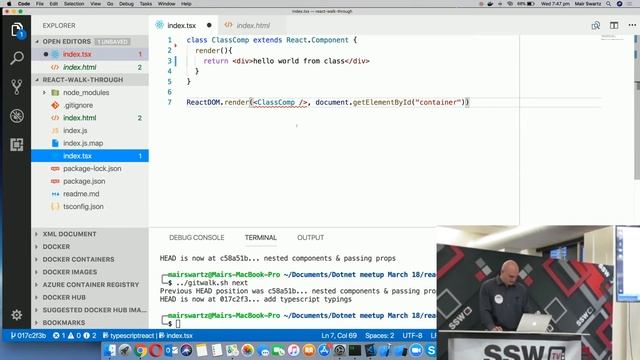This screenshot has height=360, width=640.
Task: Open Opera browser from the dock
Action: [155, 351]
